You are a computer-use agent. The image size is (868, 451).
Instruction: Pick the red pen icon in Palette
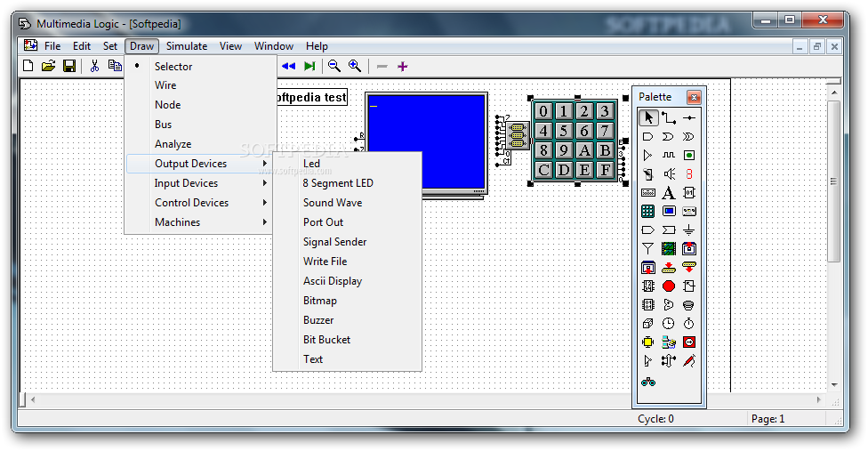point(689,361)
